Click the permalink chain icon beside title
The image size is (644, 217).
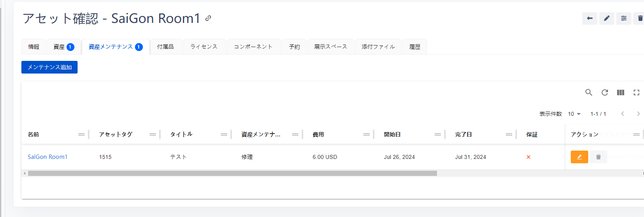208,18
